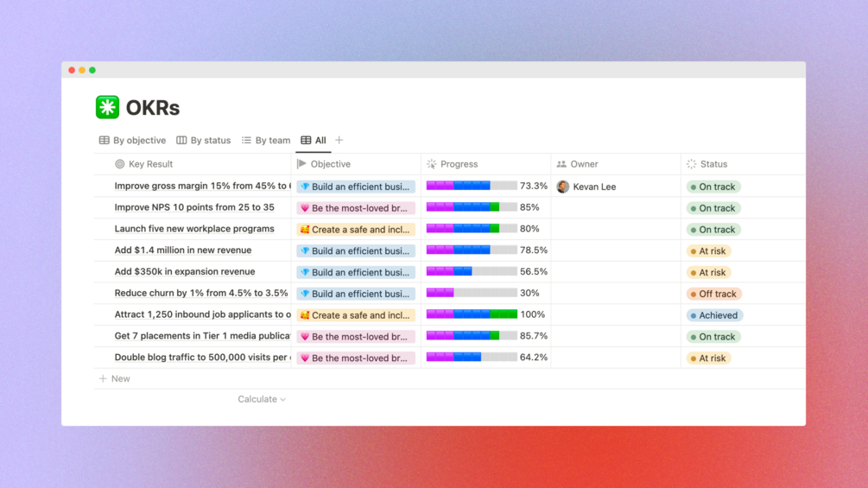Add a New row to table

tap(115, 378)
